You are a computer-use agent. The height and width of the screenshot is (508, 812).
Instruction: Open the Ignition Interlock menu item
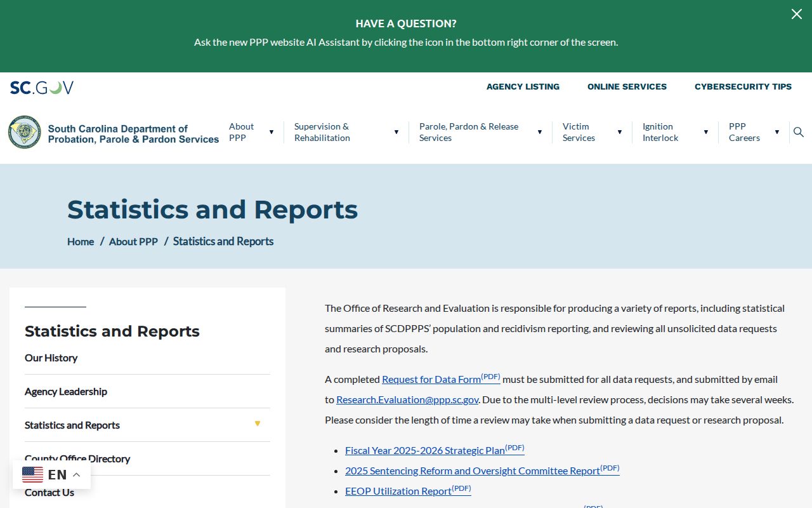pyautogui.click(x=660, y=132)
